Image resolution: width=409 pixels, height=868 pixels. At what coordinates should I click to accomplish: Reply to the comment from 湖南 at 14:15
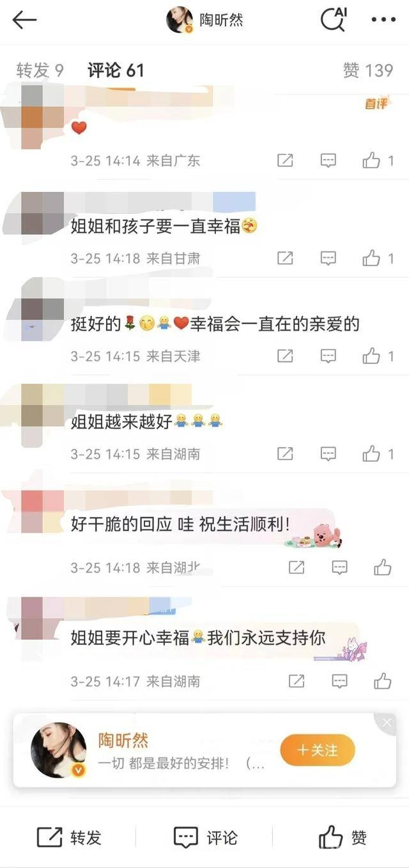click(328, 454)
